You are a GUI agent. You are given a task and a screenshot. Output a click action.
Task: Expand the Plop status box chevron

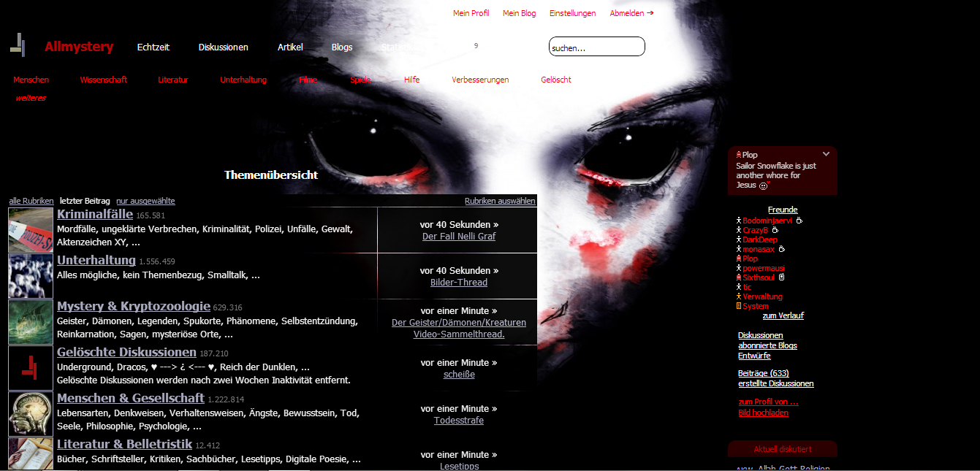point(826,154)
